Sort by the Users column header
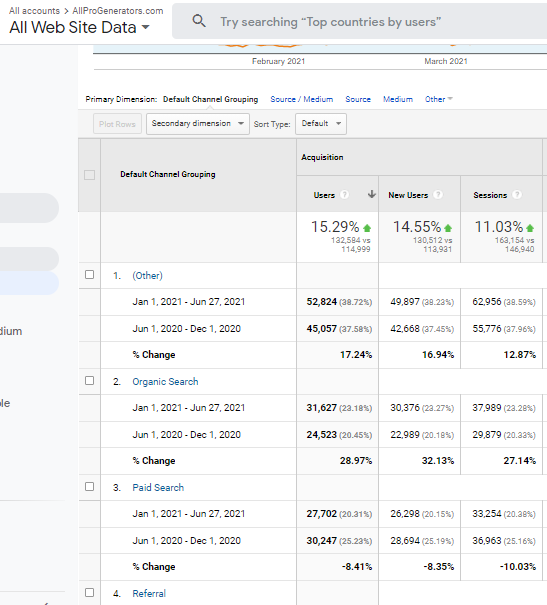 pyautogui.click(x=324, y=195)
